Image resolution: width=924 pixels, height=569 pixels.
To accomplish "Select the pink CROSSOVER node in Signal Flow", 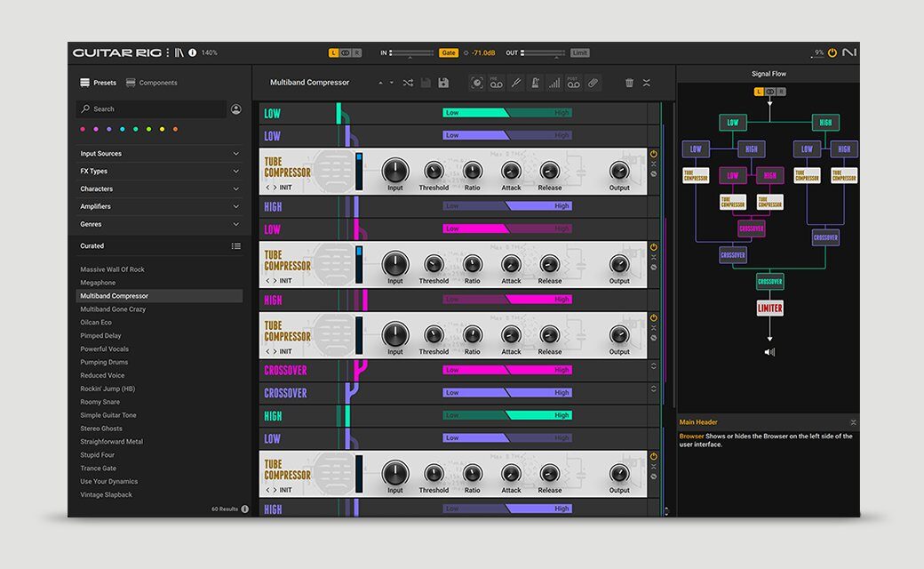I will point(752,228).
